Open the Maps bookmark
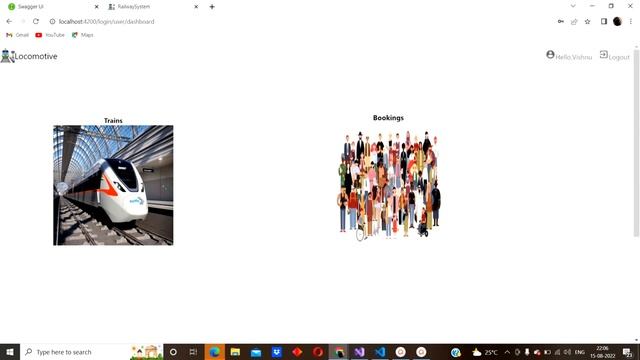This screenshot has height=360, width=640. (82, 35)
